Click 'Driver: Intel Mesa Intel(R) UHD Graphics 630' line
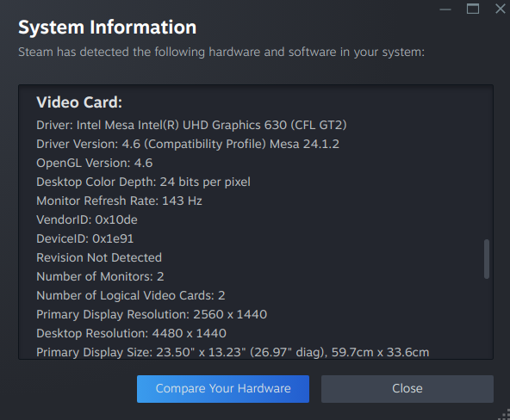 tap(191, 125)
